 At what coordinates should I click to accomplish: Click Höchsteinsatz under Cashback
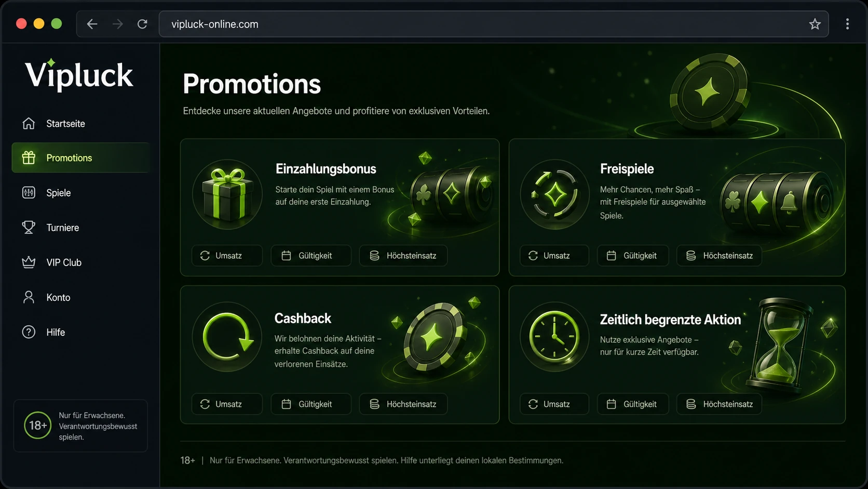[x=403, y=404]
